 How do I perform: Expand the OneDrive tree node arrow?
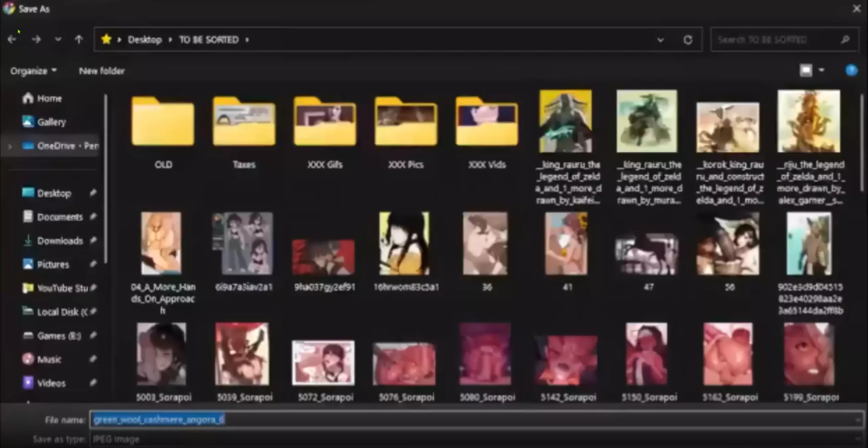point(10,146)
